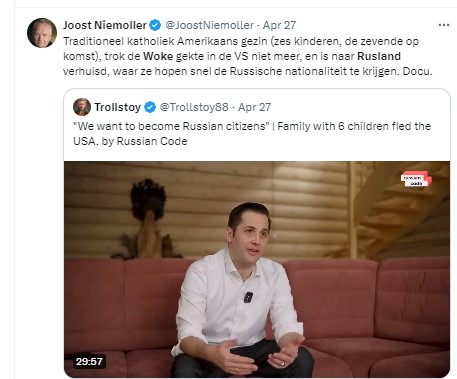Screen dimensions: 457x379
Task: Click the Dutch tweet body text
Action: click(x=248, y=56)
